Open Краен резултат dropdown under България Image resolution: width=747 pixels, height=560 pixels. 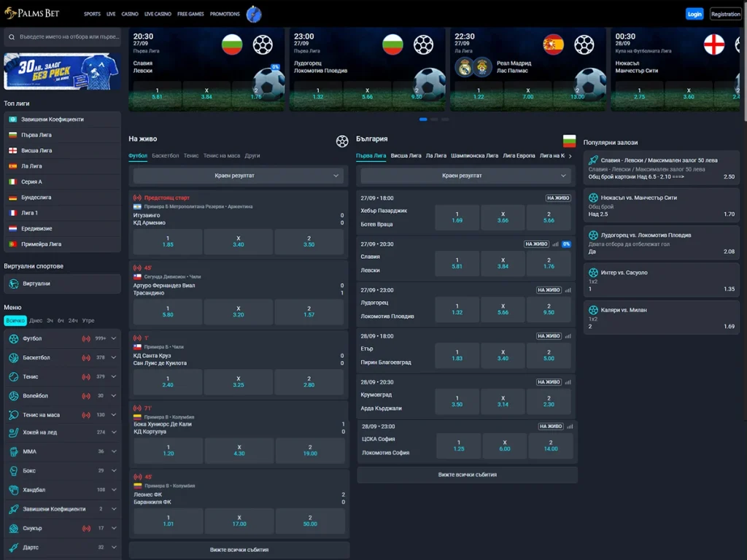coord(465,176)
